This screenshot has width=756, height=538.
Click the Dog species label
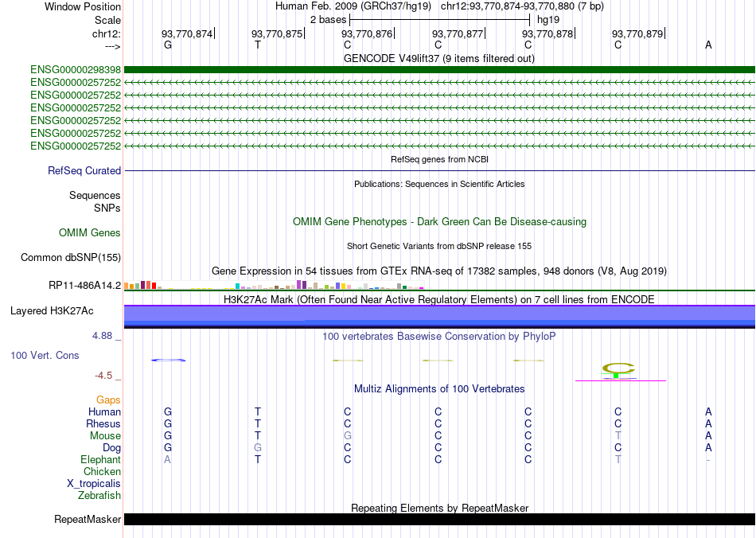(111, 448)
